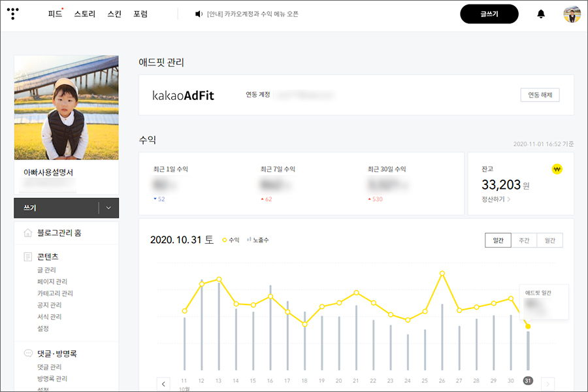
Task: Go to next chart period arrow
Action: tap(547, 384)
